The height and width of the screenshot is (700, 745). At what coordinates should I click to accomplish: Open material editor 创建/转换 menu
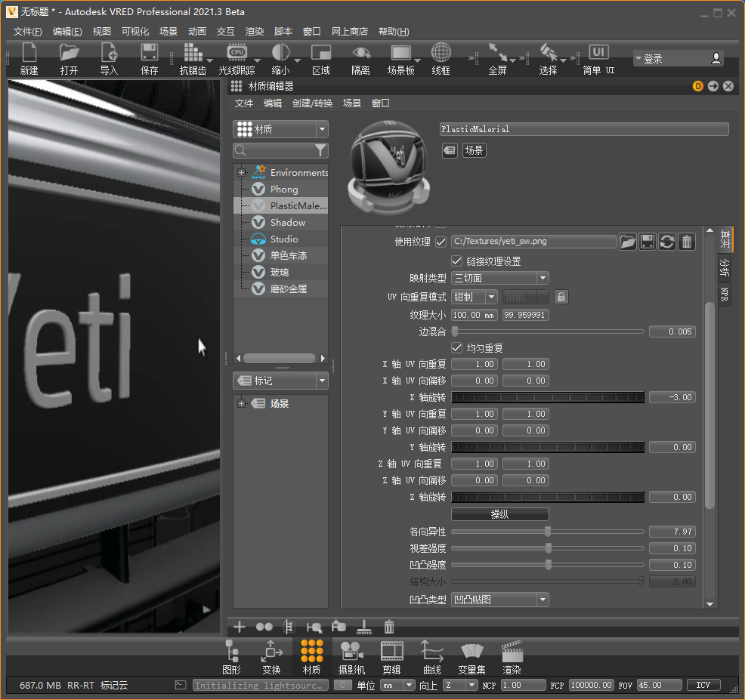(312, 103)
